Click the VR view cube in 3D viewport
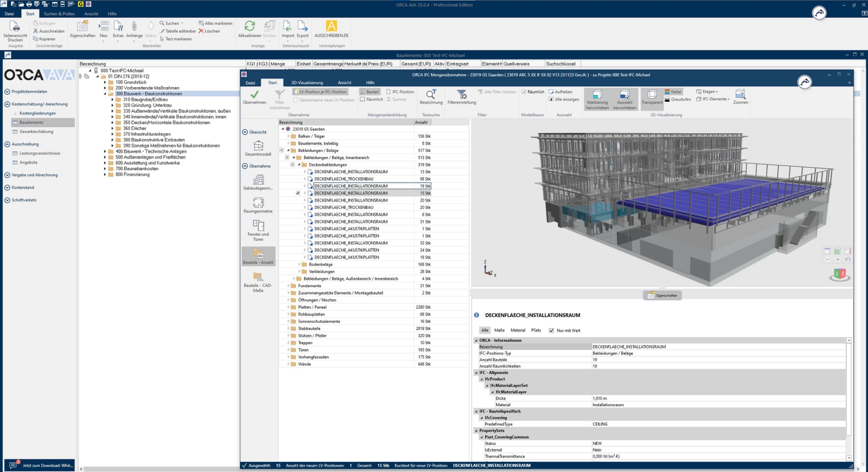Image resolution: width=868 pixels, height=472 pixels. click(x=840, y=275)
